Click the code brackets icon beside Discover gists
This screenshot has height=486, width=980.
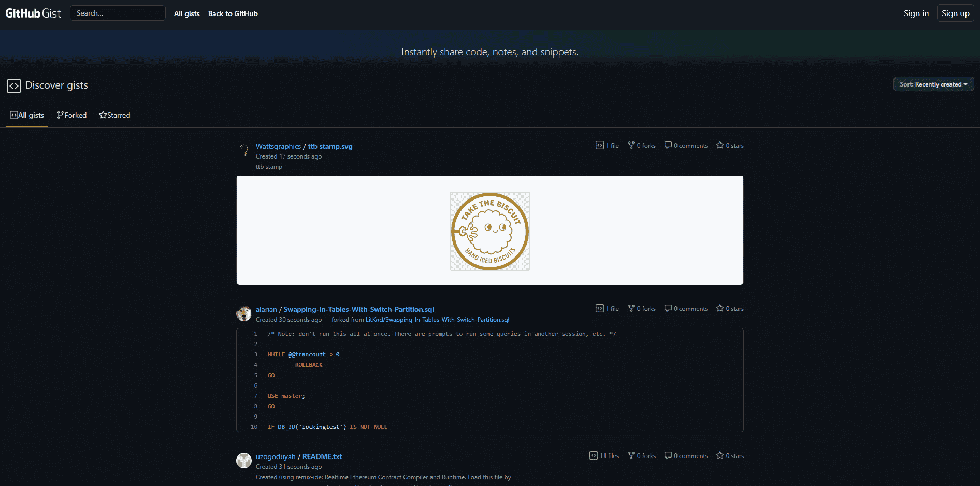14,86
